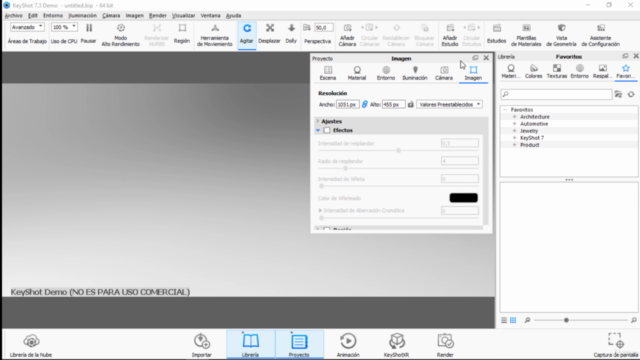
Task: Toggle aspect ratio lock between Ancho and Alto
Action: click(364, 104)
